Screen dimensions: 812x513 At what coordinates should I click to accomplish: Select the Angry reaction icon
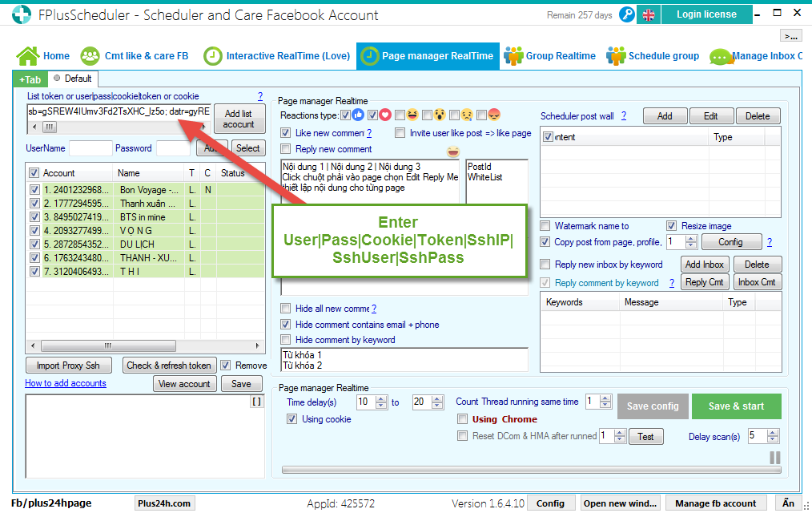click(x=495, y=115)
